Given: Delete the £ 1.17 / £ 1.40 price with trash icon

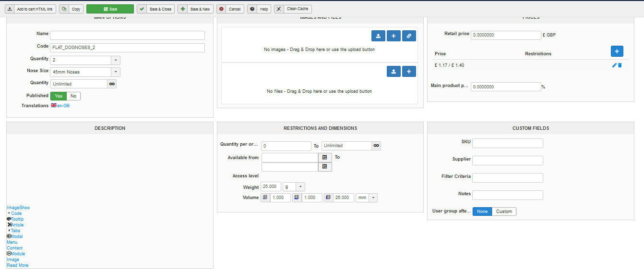Looking at the screenshot, I should (x=620, y=65).
